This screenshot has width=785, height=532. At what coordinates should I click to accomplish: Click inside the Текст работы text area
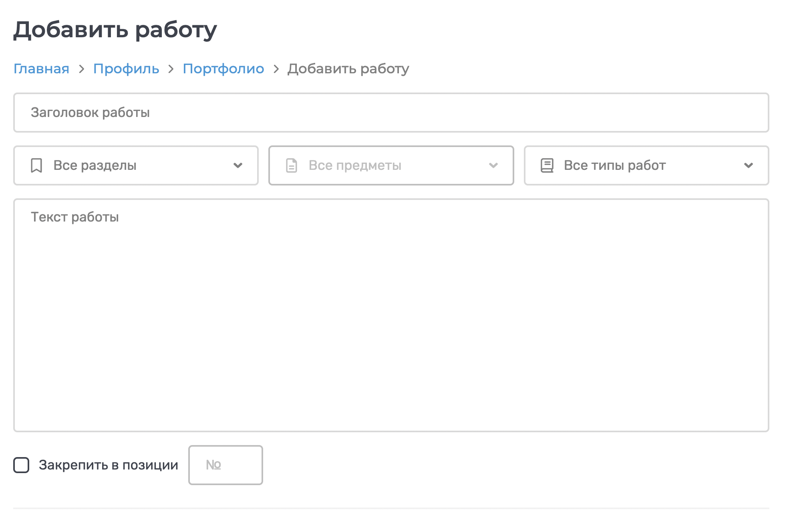[x=391, y=315]
